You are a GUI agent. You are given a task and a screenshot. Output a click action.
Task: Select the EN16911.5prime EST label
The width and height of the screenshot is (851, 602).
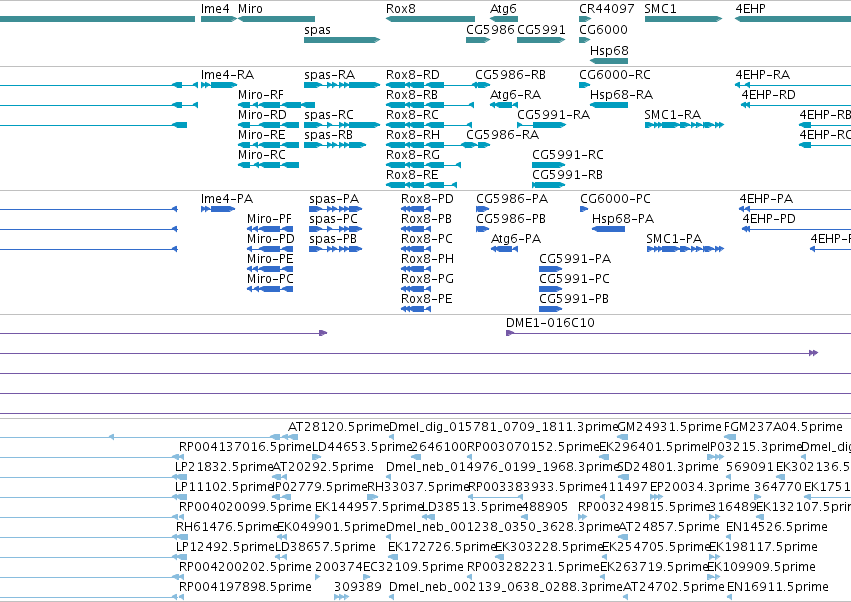click(777, 587)
